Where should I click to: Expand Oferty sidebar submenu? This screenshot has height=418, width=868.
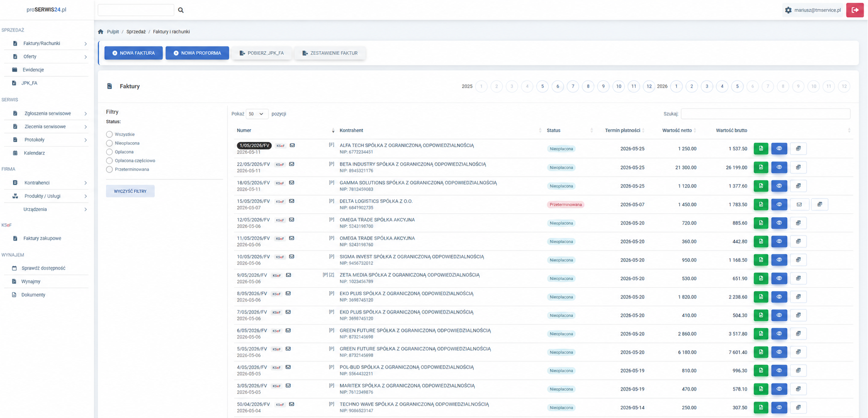click(x=85, y=57)
